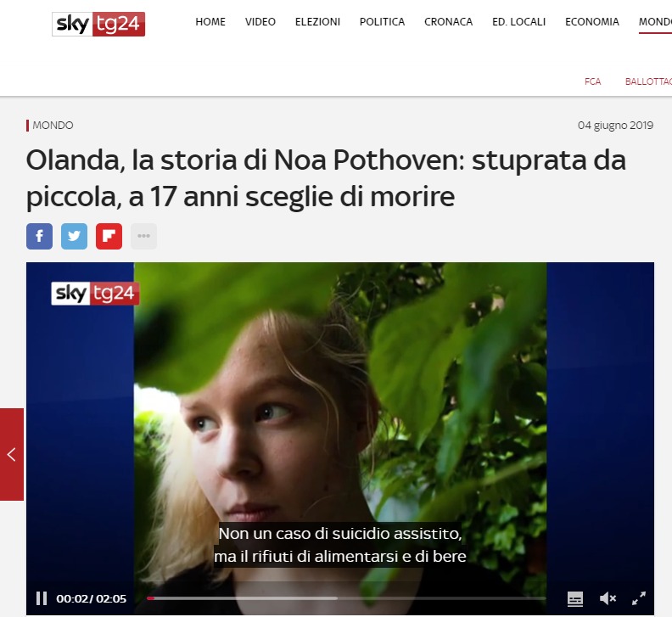Open the ECONOMIA section
Viewport: 672px width, 617px height.
click(592, 22)
